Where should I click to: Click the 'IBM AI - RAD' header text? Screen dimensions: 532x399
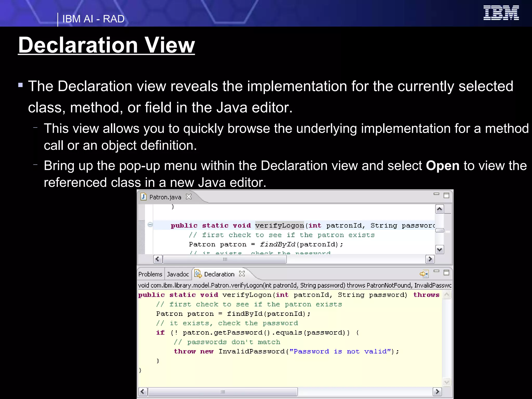[x=93, y=19]
